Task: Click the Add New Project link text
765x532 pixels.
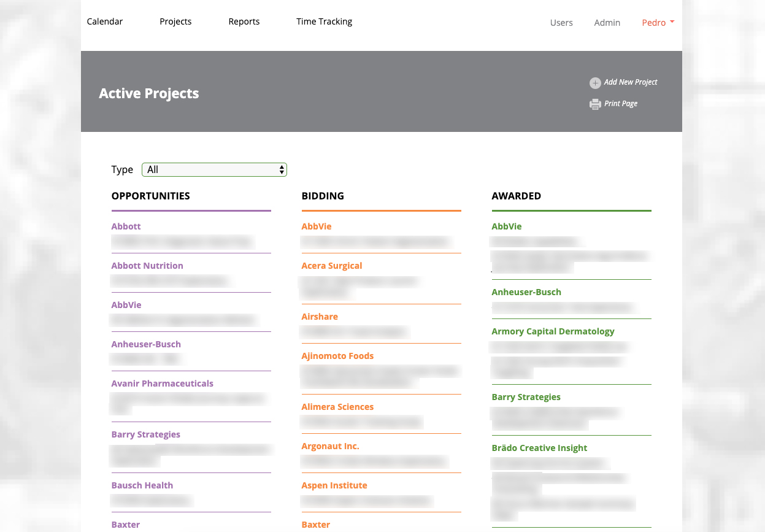Action: [631, 82]
